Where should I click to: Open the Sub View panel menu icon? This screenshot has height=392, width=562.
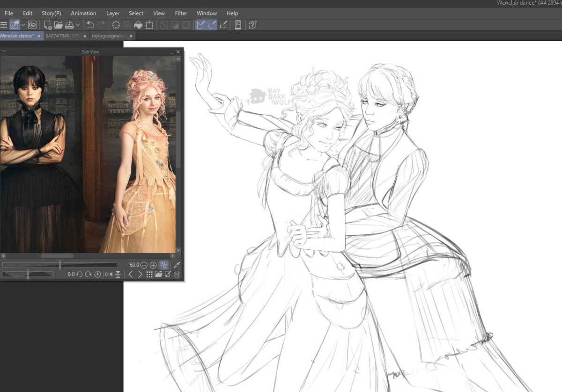(4, 52)
